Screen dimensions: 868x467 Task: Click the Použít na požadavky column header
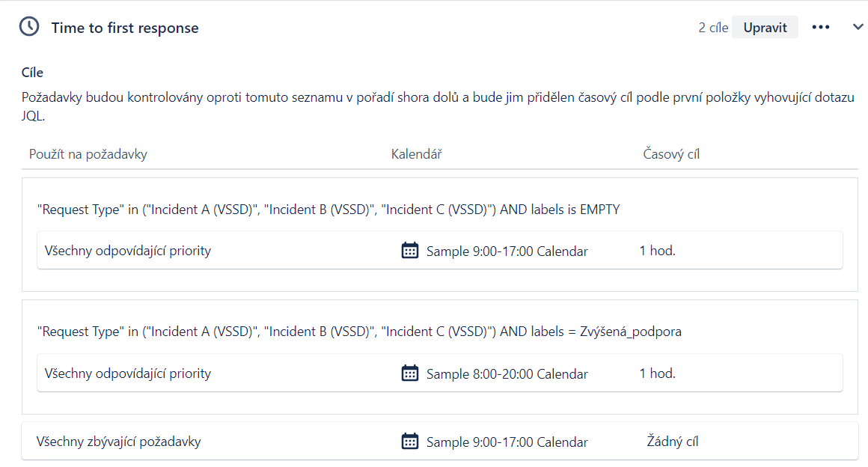tap(88, 154)
